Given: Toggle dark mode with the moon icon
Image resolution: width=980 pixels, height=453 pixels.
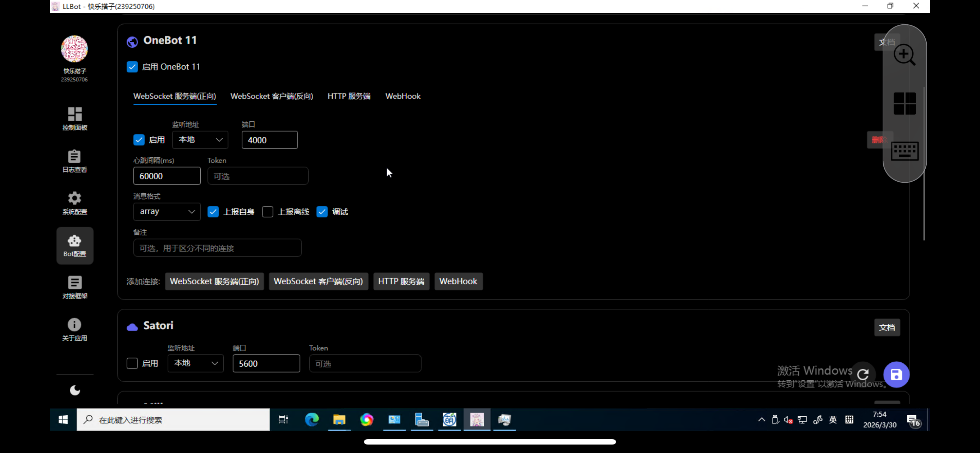Looking at the screenshot, I should pyautogui.click(x=74, y=390).
